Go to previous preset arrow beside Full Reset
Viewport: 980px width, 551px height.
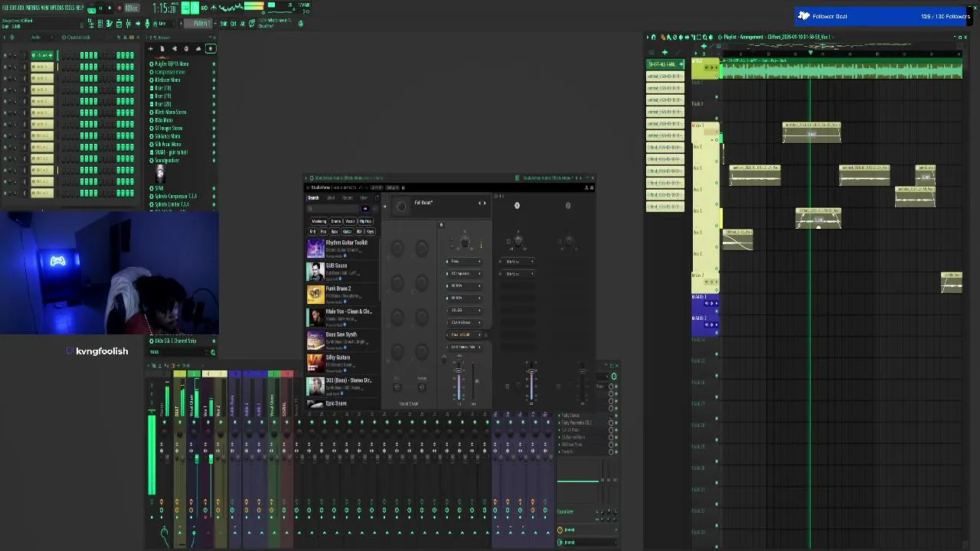coord(480,203)
